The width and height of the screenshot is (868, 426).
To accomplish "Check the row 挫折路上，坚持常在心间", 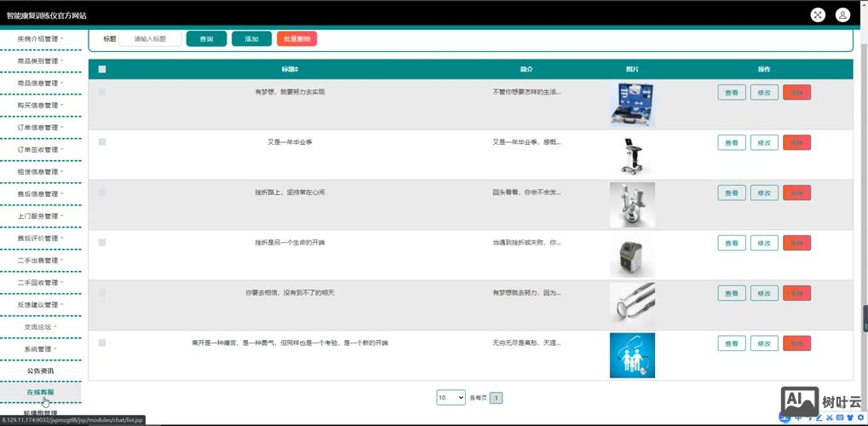I will coord(102,193).
